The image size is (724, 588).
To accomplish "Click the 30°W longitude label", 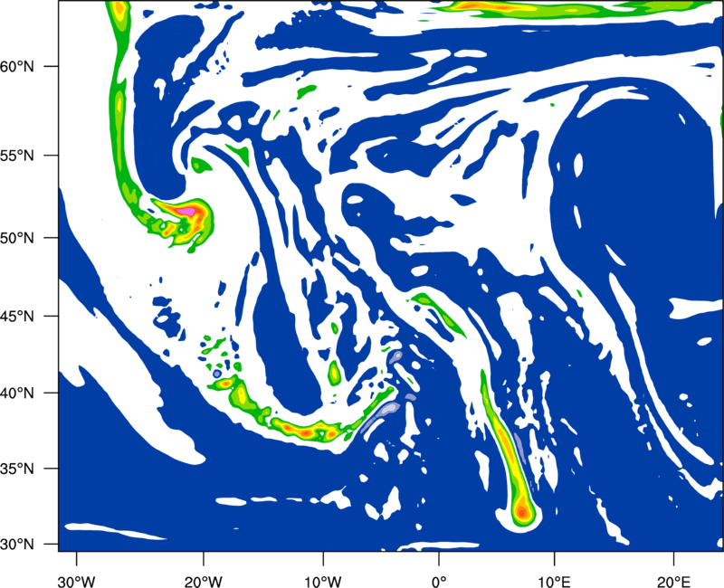I will pos(77,582).
